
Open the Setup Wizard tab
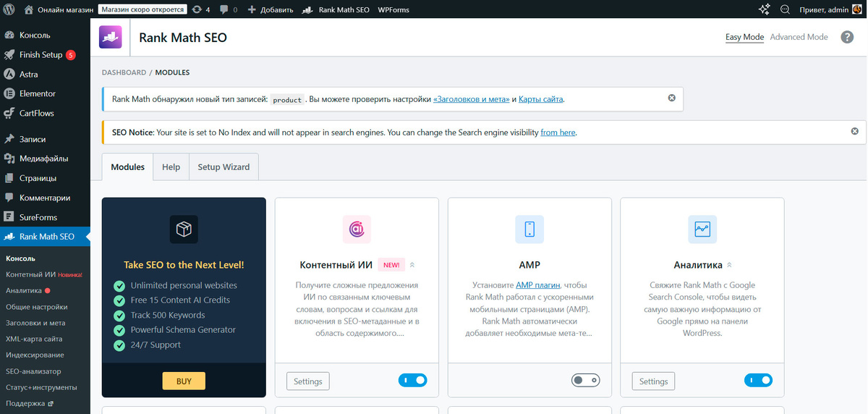coord(224,166)
